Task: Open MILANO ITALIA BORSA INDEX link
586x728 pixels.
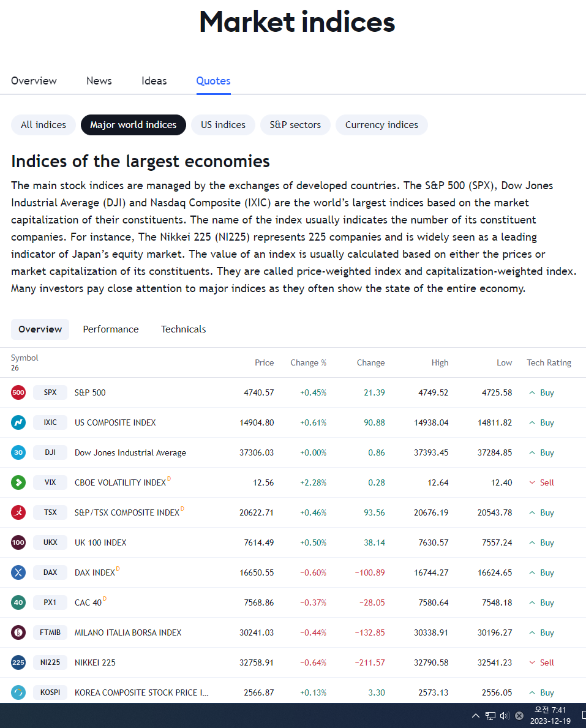Action: 128,632
